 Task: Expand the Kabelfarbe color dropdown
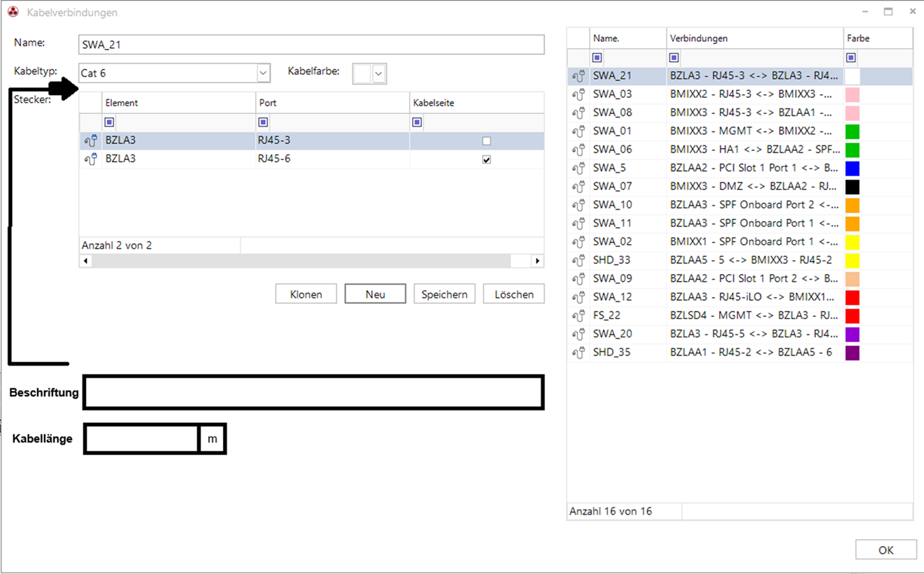379,73
